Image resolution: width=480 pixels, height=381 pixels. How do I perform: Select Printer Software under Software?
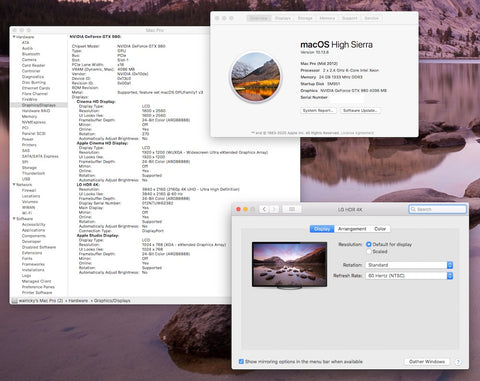(x=37, y=293)
